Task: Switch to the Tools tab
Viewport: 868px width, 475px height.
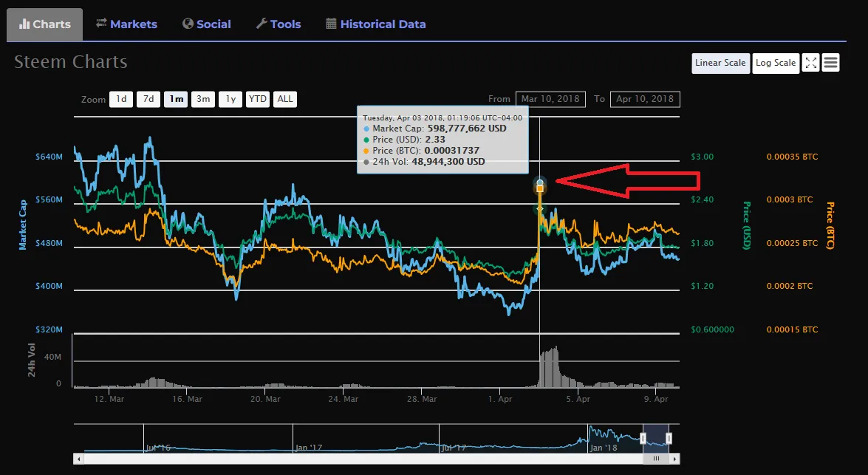Action: tap(278, 24)
